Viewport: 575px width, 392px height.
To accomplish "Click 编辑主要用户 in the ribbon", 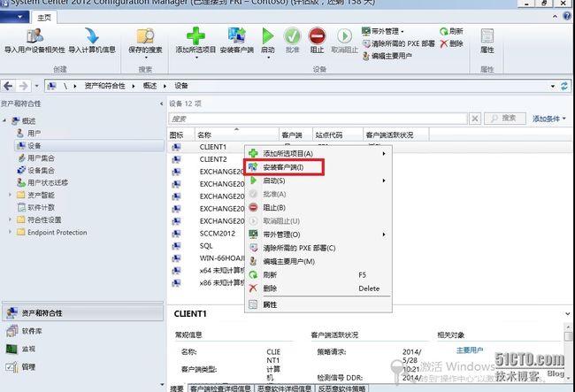I will 387,56.
